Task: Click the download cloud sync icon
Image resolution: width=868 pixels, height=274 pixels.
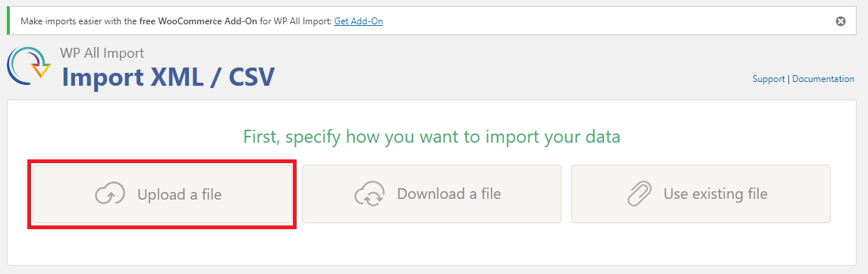Action: coord(370,194)
